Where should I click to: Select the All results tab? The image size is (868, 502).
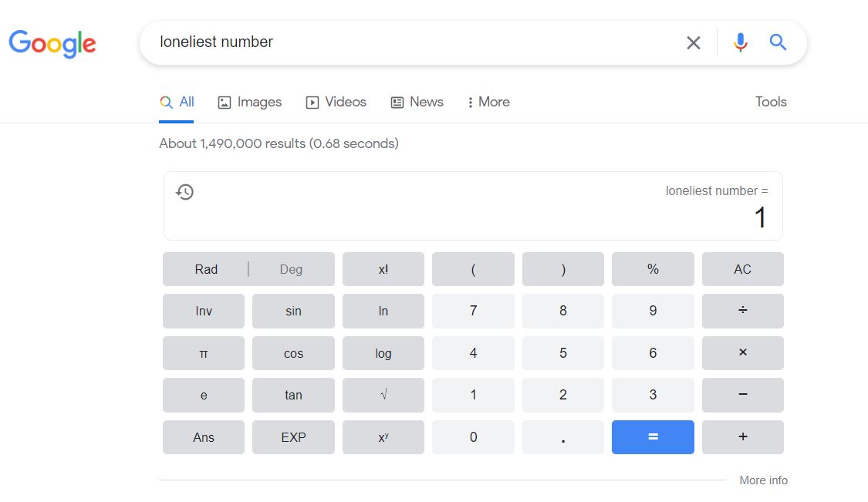177,102
